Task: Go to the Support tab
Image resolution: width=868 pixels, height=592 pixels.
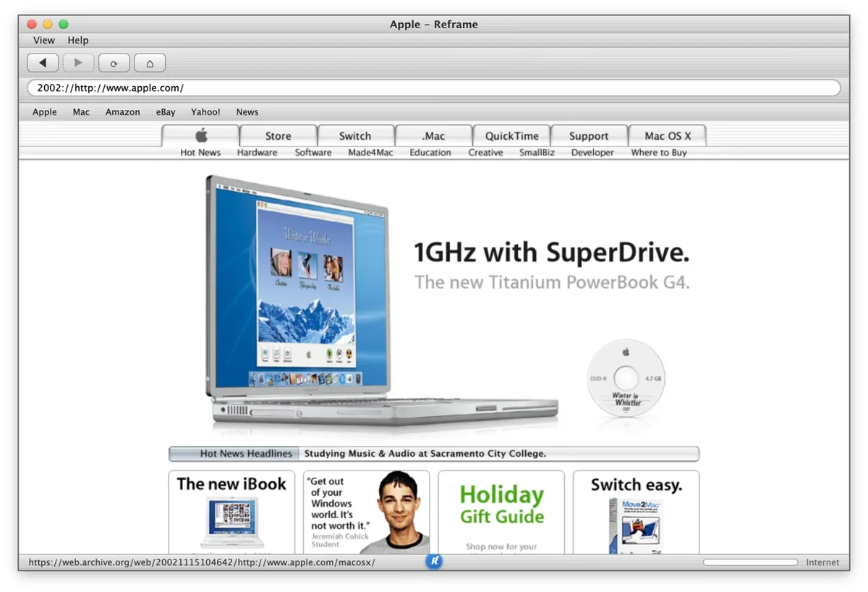Action: pyautogui.click(x=589, y=135)
